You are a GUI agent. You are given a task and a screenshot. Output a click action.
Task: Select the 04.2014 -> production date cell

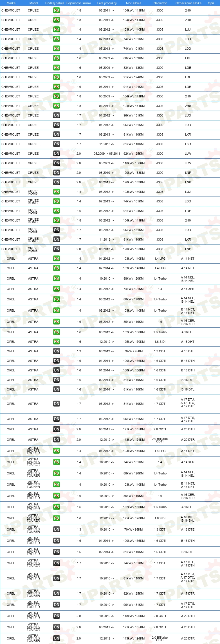[x=106, y=389]
